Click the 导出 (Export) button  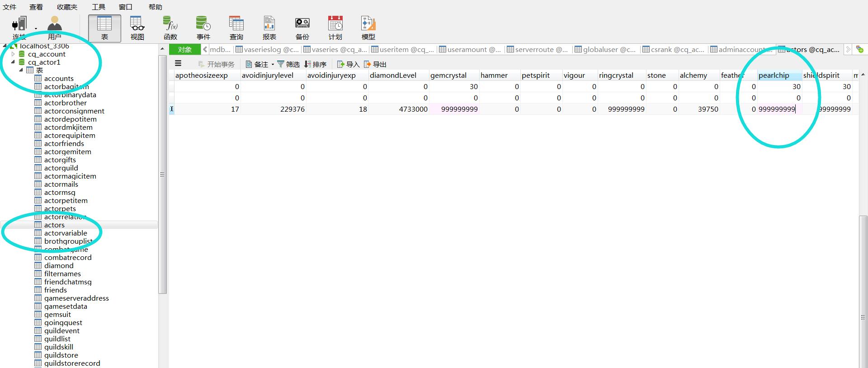[x=375, y=64]
